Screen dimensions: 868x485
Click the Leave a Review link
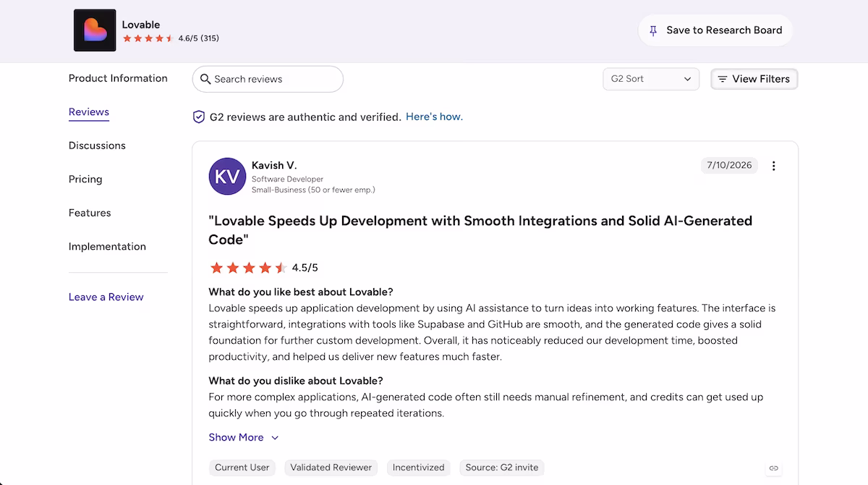[x=106, y=297]
